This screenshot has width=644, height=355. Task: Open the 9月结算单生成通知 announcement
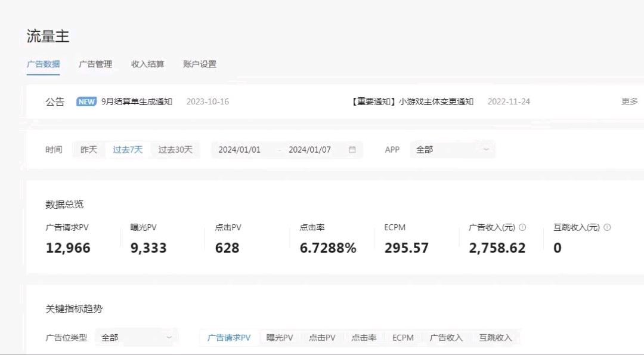coord(137,101)
